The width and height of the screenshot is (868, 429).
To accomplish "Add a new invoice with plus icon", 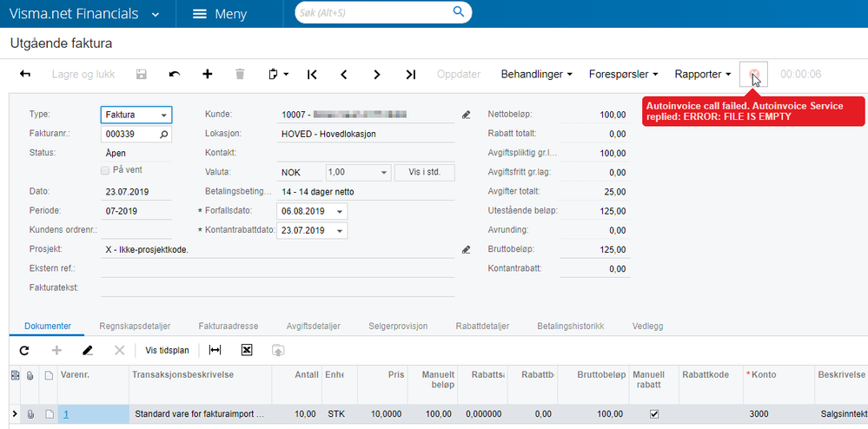I will point(208,74).
